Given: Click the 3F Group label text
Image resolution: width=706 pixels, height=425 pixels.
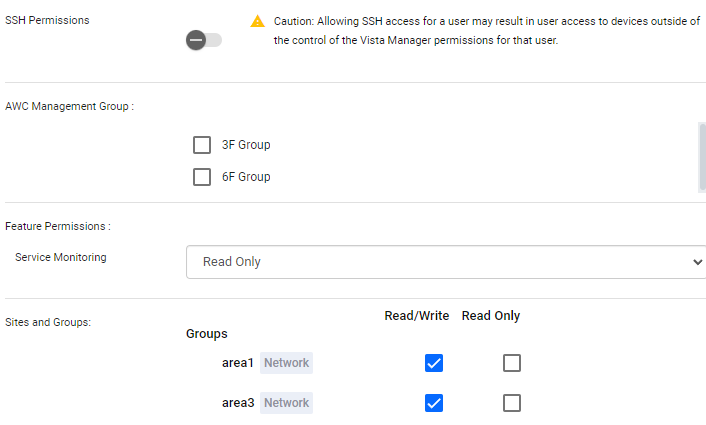Looking at the screenshot, I should [x=246, y=145].
